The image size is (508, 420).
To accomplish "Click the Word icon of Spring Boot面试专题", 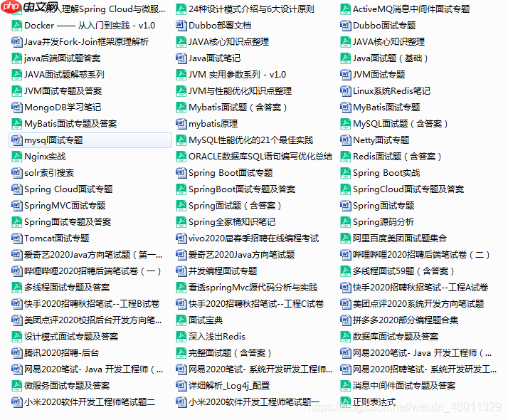I will click(x=181, y=173).
